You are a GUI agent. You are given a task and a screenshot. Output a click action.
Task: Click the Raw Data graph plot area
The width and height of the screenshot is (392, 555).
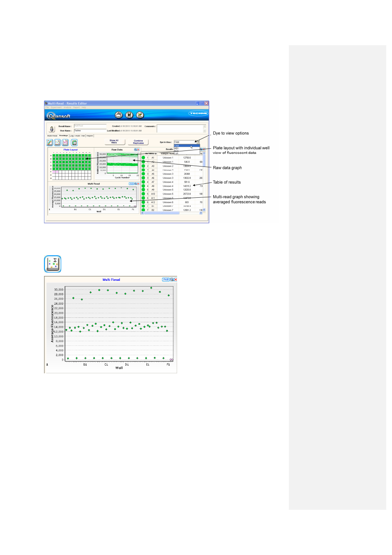[x=122, y=163]
